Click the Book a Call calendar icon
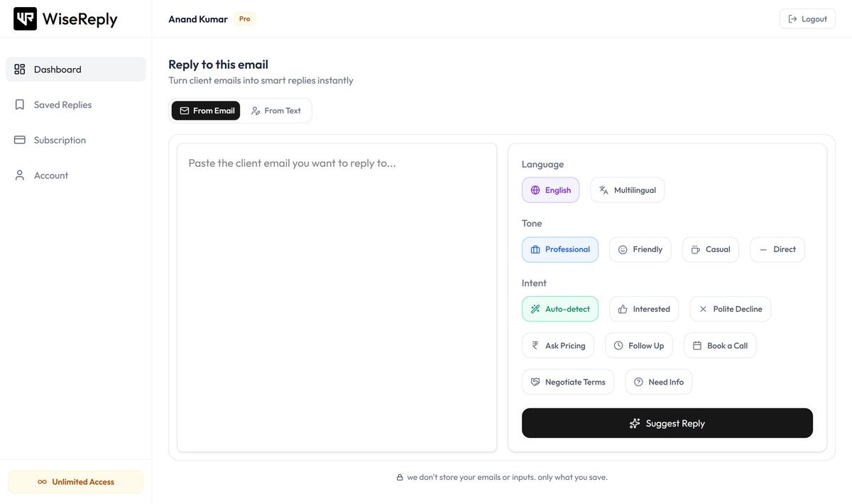Image resolution: width=852 pixels, height=504 pixels. click(x=697, y=346)
